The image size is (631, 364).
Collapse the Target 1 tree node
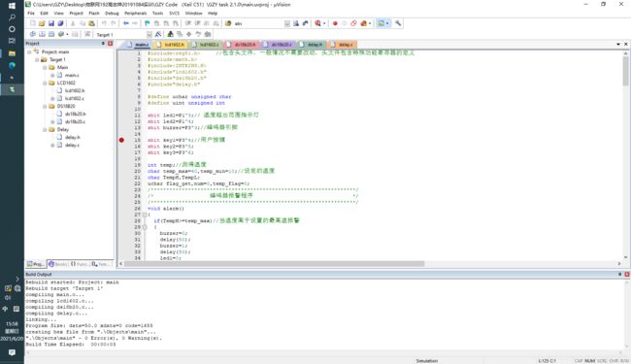[x=37, y=59]
